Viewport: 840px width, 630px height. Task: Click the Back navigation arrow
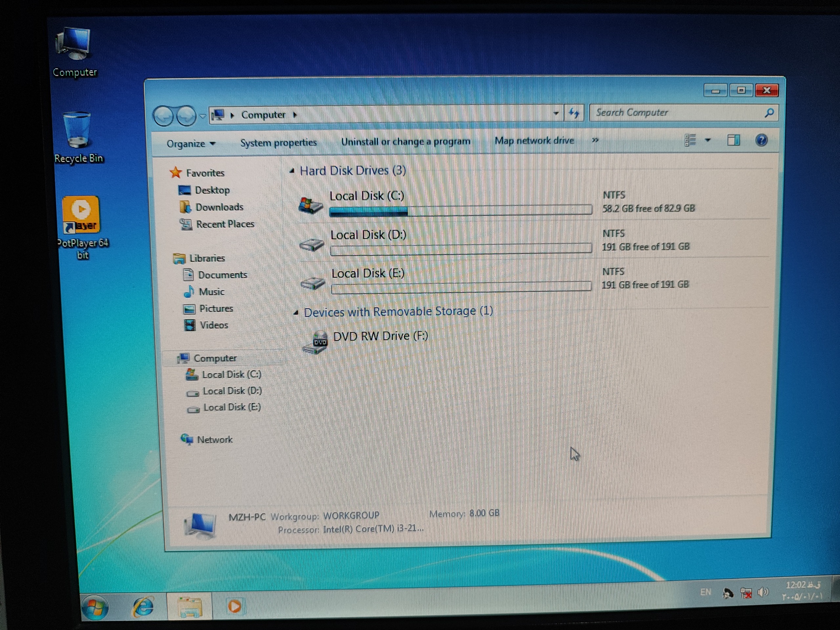tap(163, 116)
